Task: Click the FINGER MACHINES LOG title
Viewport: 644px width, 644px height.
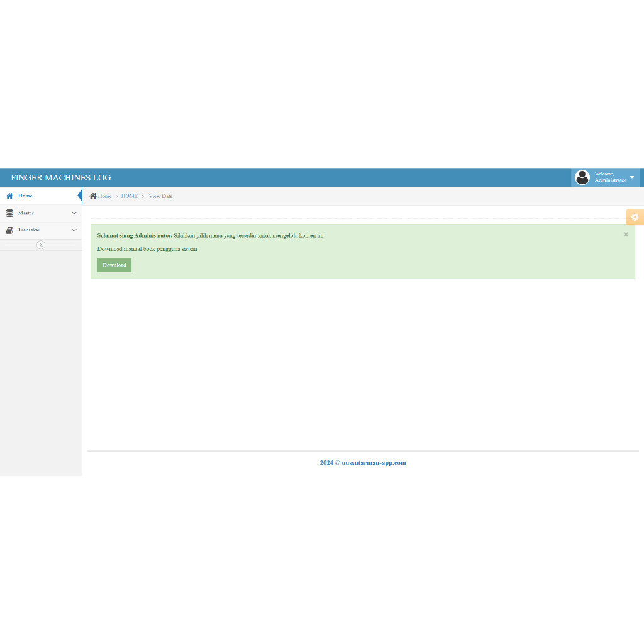Action: [61, 178]
